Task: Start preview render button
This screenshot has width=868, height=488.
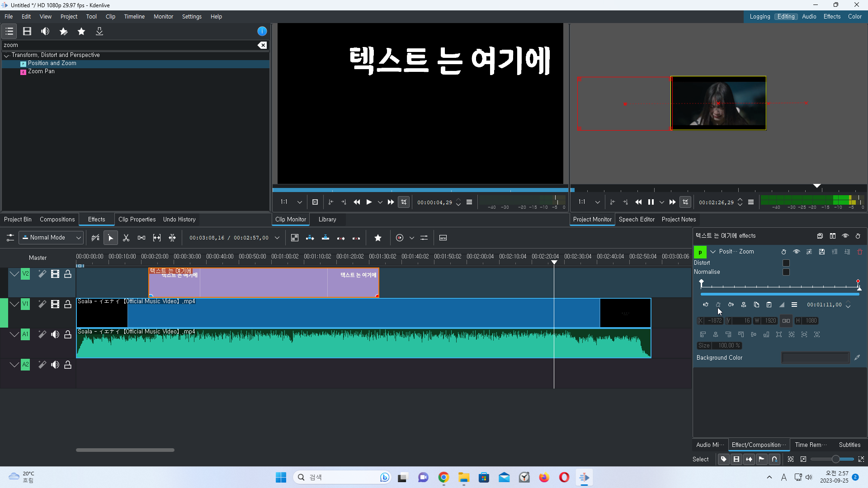Action: [x=400, y=238]
